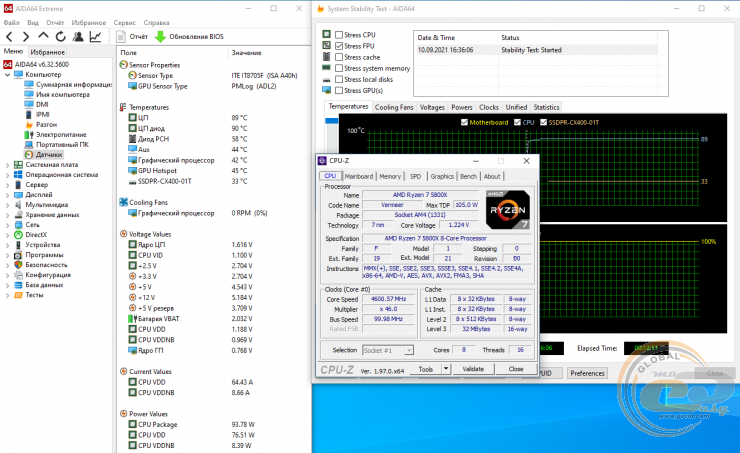Click the Validate button in CPU-Z

(473, 369)
